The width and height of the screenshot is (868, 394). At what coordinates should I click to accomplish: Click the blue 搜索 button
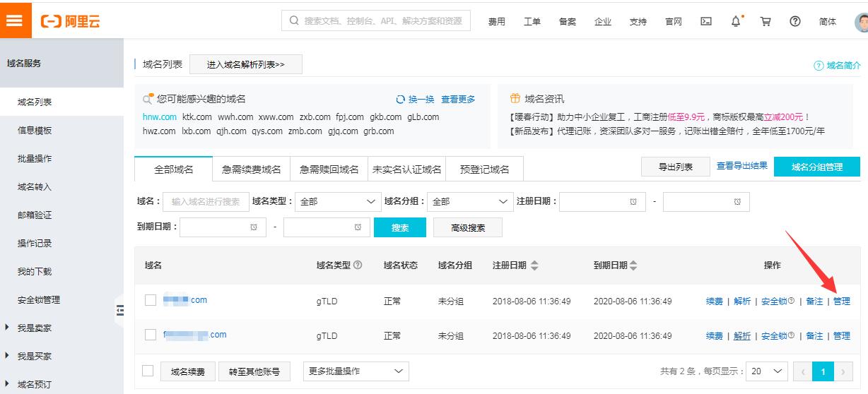[400, 227]
